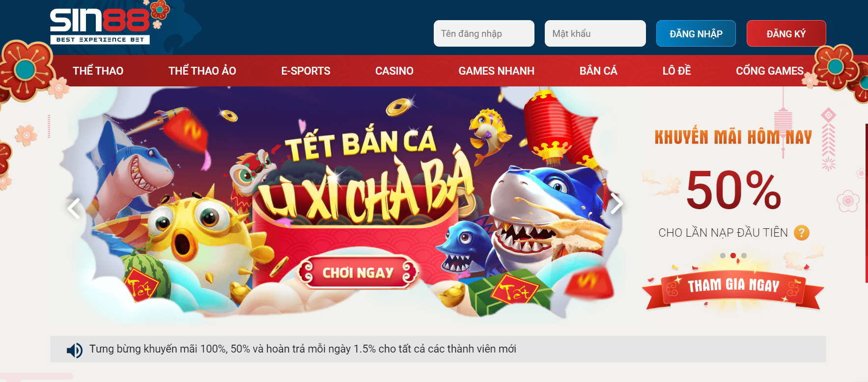The height and width of the screenshot is (382, 868).
Task: Select the third promotion carousel dot
Action: [x=744, y=255]
